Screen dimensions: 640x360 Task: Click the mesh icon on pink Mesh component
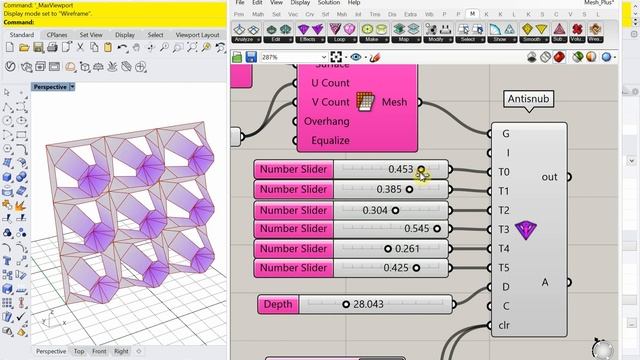click(365, 101)
